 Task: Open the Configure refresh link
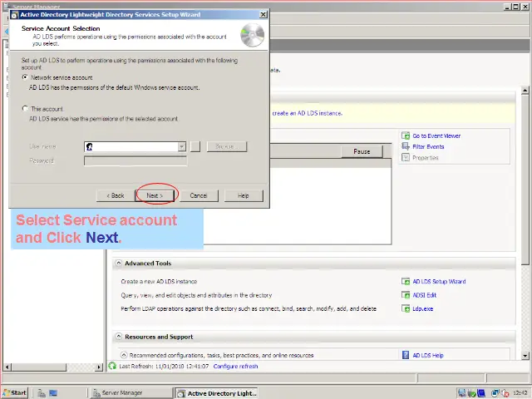235,367
